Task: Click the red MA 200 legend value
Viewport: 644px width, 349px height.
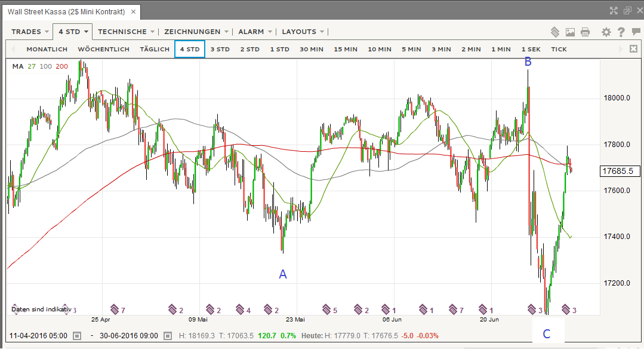Action: 61,66
